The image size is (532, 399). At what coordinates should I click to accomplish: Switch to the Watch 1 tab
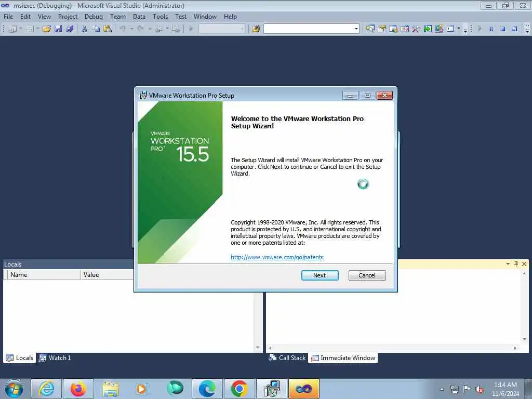(55, 358)
